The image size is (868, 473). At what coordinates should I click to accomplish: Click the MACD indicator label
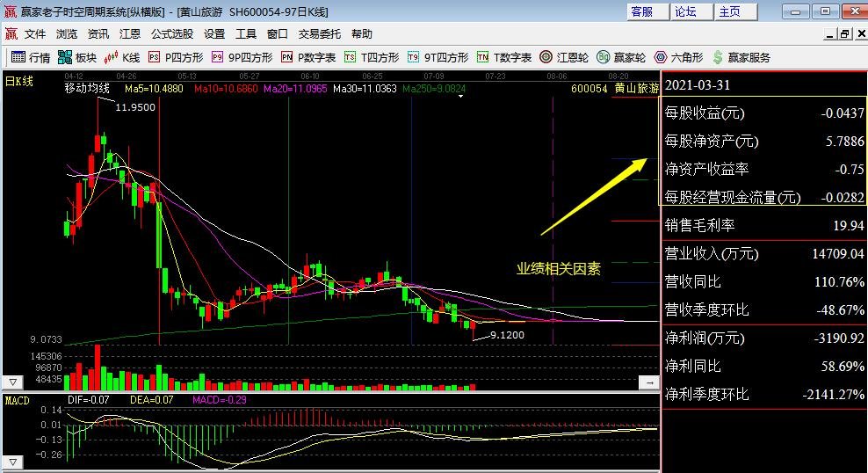pyautogui.click(x=18, y=400)
